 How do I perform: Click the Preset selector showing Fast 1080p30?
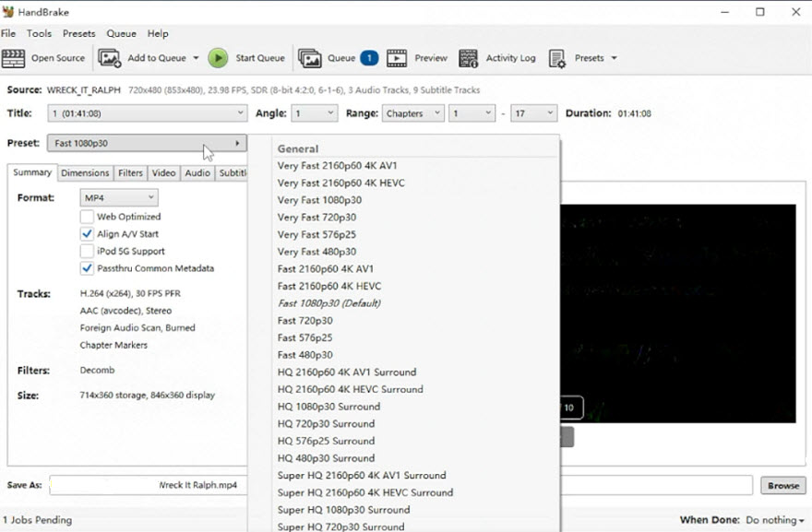(147, 143)
